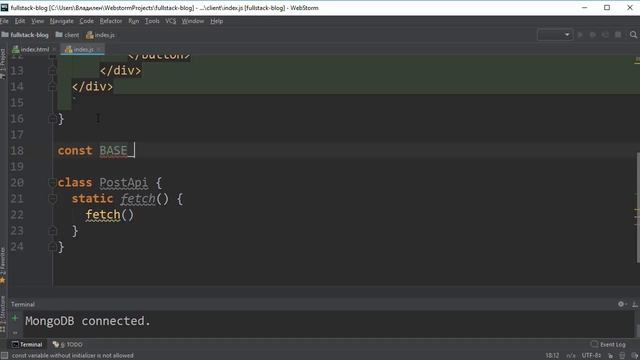Collapse the fold marker on line 13
640x360 pixels.
[x=52, y=71]
